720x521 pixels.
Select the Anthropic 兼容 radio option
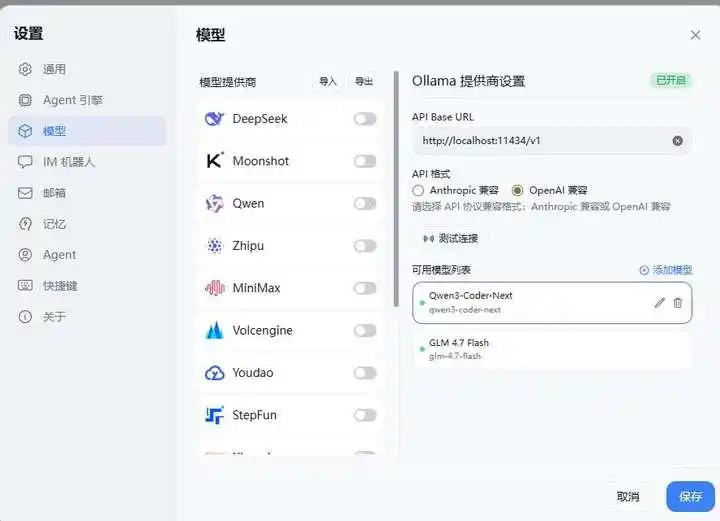[418, 190]
